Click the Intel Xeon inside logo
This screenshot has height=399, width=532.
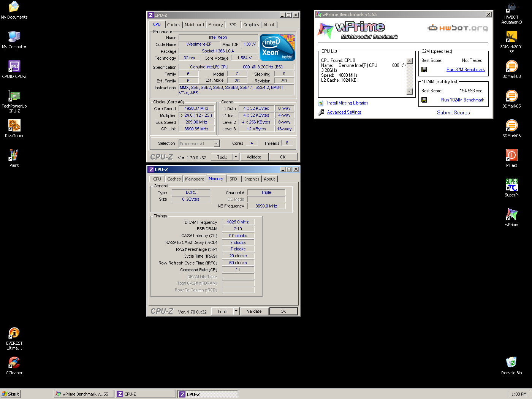point(277,47)
